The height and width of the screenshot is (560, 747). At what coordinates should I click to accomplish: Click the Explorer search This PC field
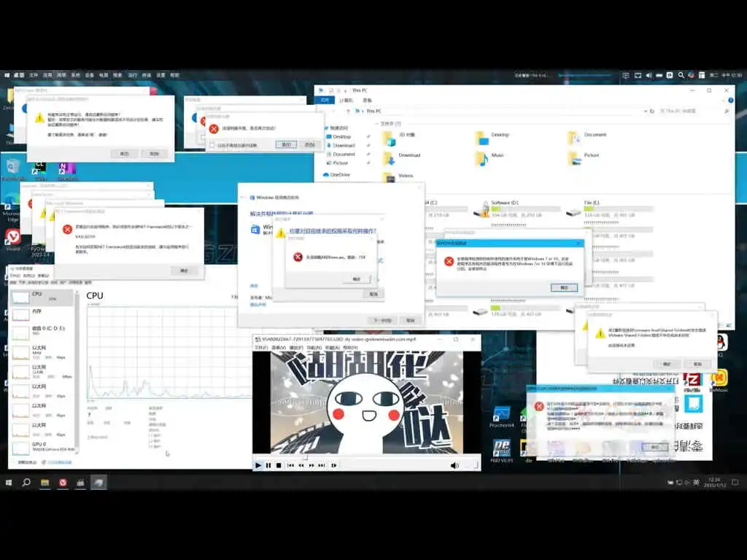(694, 111)
